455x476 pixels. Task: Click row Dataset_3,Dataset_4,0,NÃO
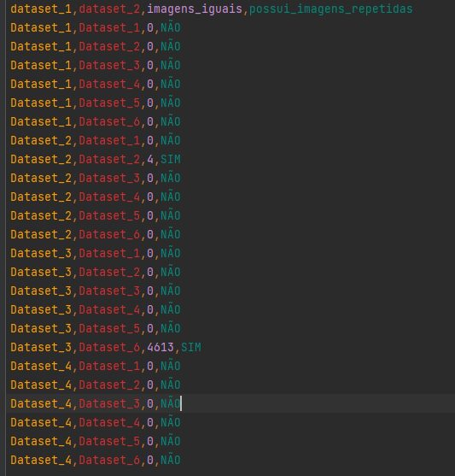[x=96, y=309]
